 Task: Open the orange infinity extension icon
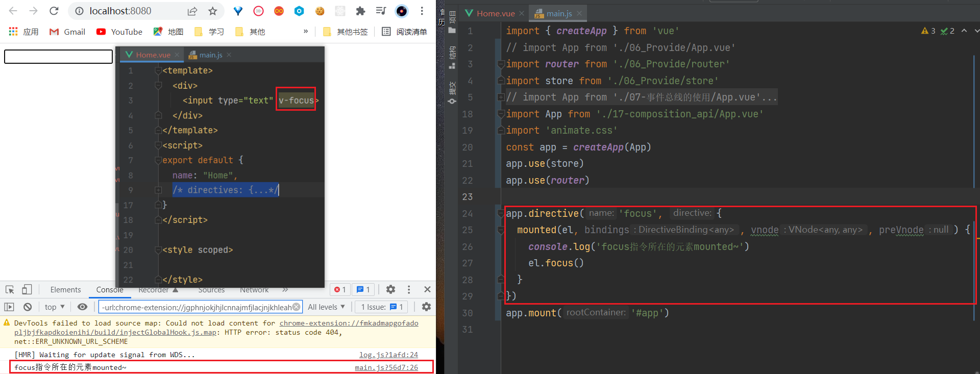click(x=279, y=11)
